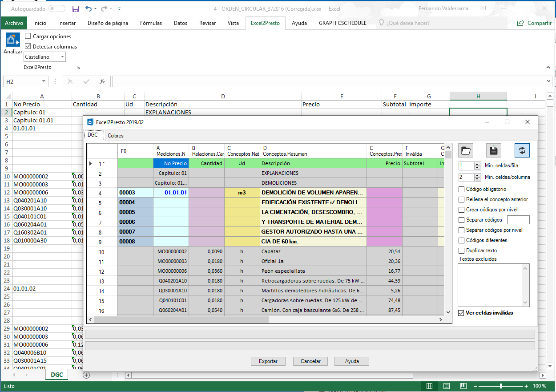Select column H header in Excel
556x392 pixels.
coord(478,96)
